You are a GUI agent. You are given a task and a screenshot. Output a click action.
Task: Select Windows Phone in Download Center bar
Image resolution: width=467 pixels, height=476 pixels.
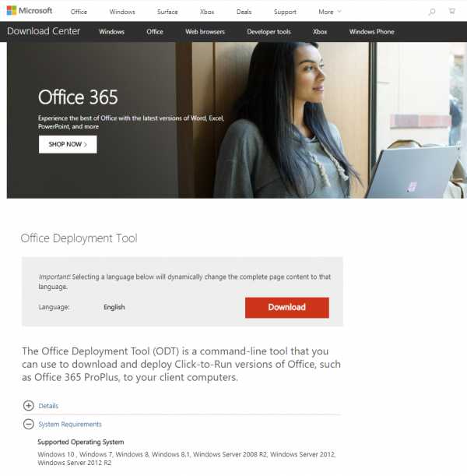[x=372, y=32]
